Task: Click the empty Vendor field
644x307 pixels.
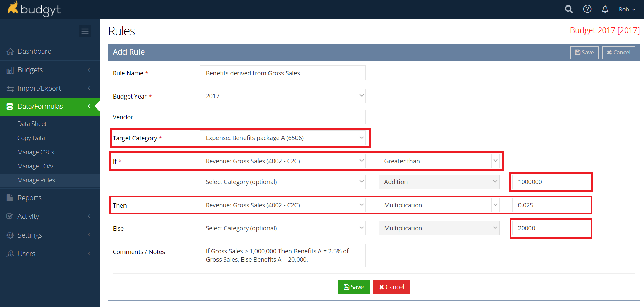Action: click(282, 117)
